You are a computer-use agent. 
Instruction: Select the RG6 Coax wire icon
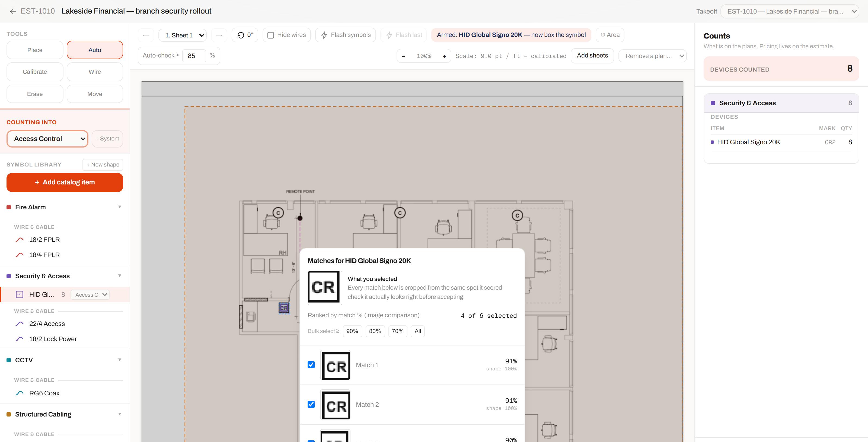coord(20,393)
